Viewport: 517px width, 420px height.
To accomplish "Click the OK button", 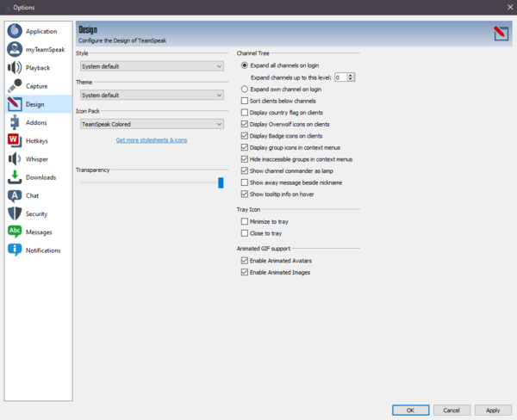I will point(410,411).
